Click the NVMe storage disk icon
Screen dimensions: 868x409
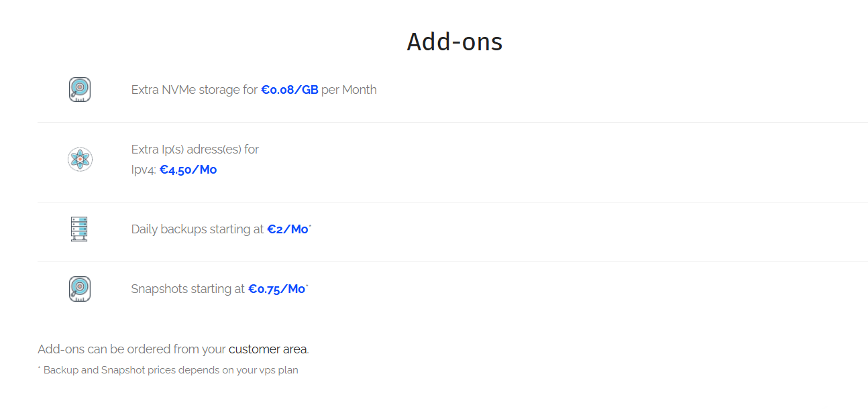80,90
